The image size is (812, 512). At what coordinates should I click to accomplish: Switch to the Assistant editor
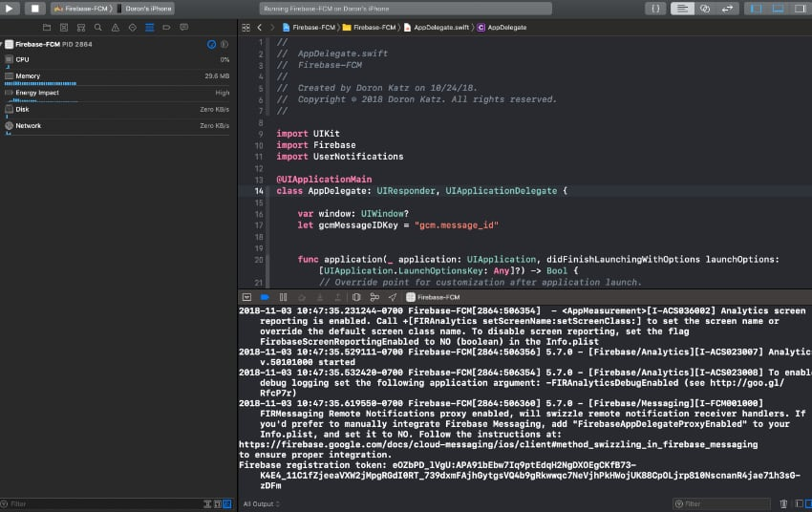pyautogui.click(x=705, y=9)
